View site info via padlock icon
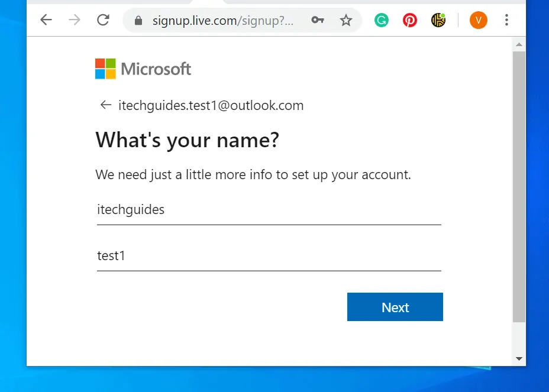The height and width of the screenshot is (392, 549). click(x=138, y=21)
